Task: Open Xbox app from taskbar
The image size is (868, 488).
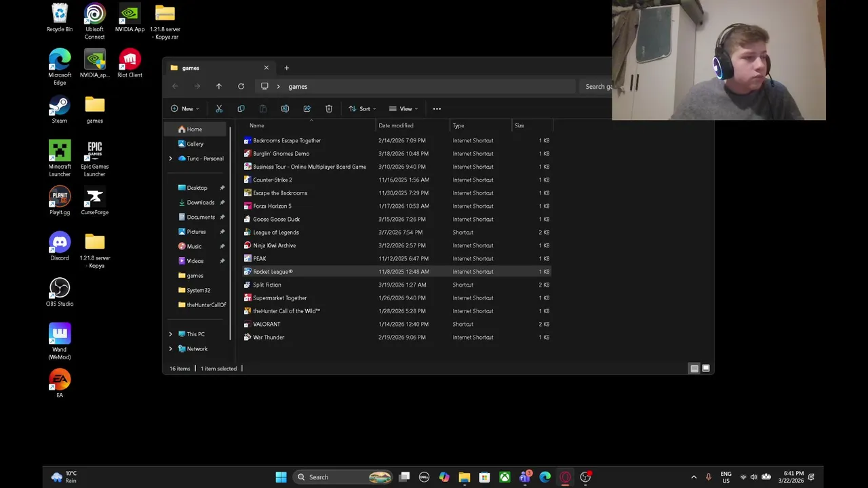Action: pyautogui.click(x=505, y=477)
